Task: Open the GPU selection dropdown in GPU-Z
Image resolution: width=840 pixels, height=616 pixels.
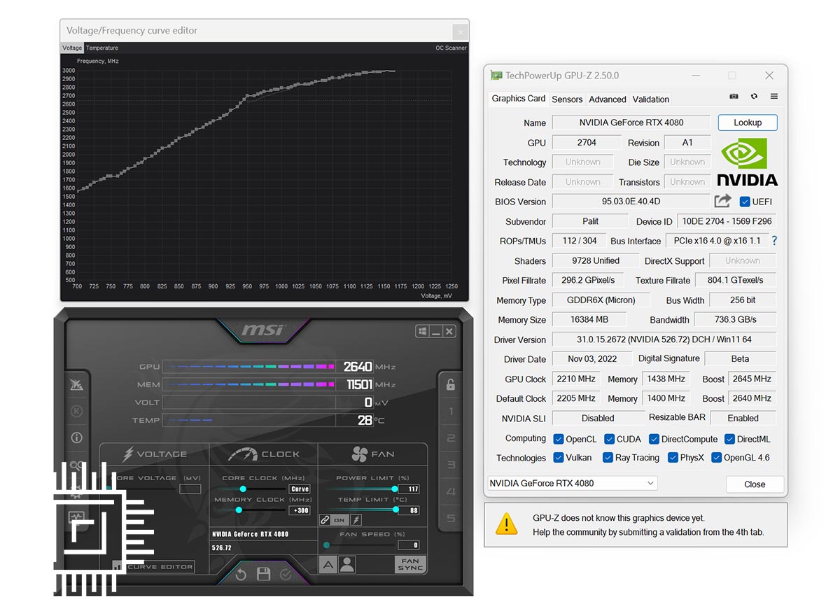Action: pyautogui.click(x=572, y=483)
